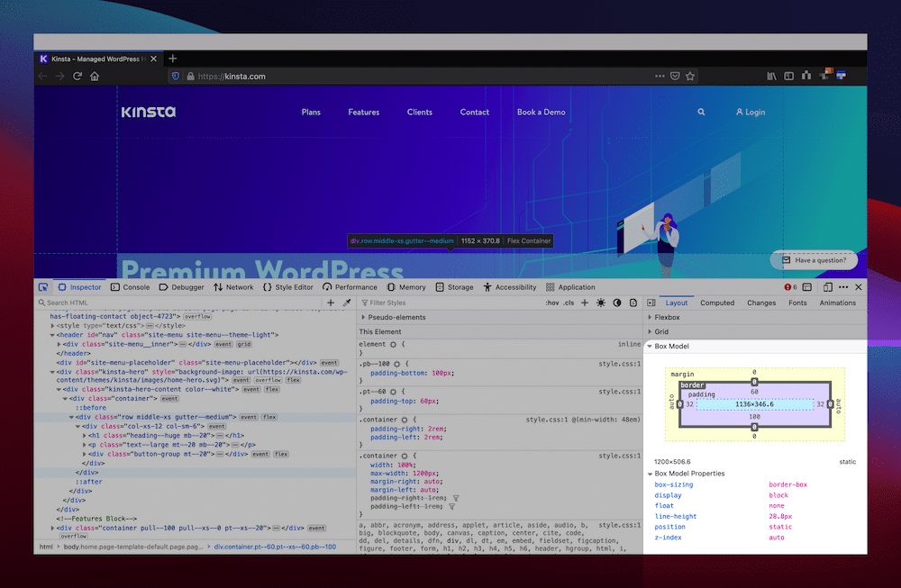Click the event badge on the header element
901x588 pixels.
coord(223,344)
